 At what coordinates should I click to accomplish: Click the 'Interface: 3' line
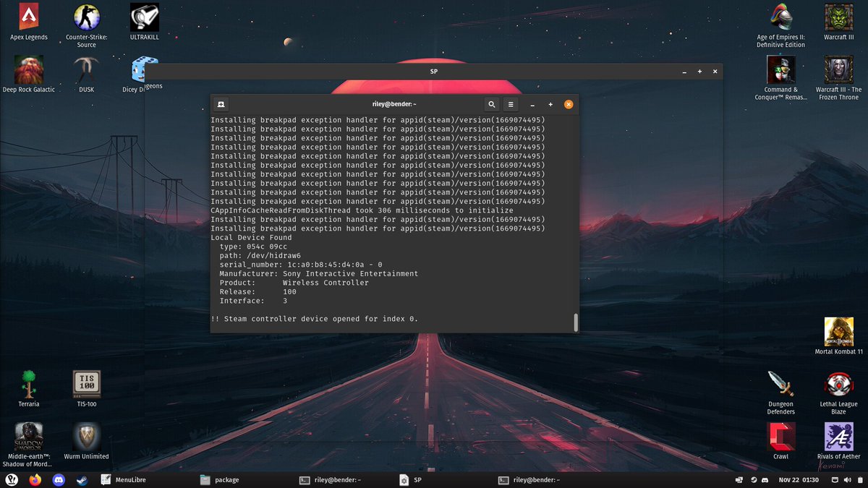pyautogui.click(x=253, y=301)
